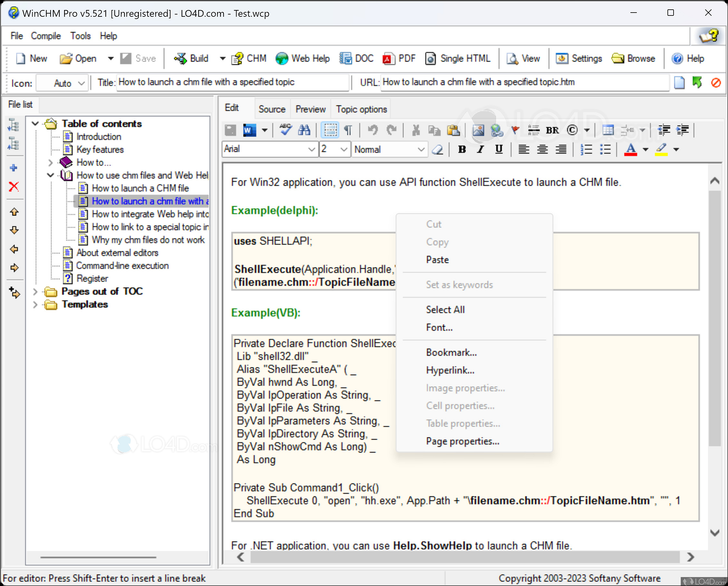Insert a table using the table icon
Screen dimensions: 728x586
608,130
